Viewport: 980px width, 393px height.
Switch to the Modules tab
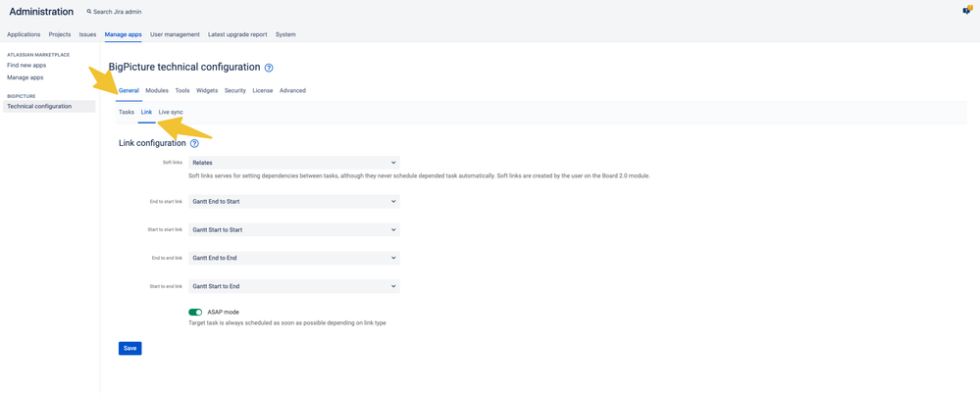(x=157, y=90)
